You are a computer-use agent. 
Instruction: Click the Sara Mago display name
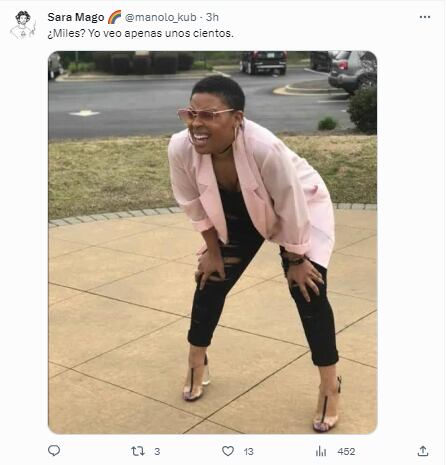coord(76,17)
